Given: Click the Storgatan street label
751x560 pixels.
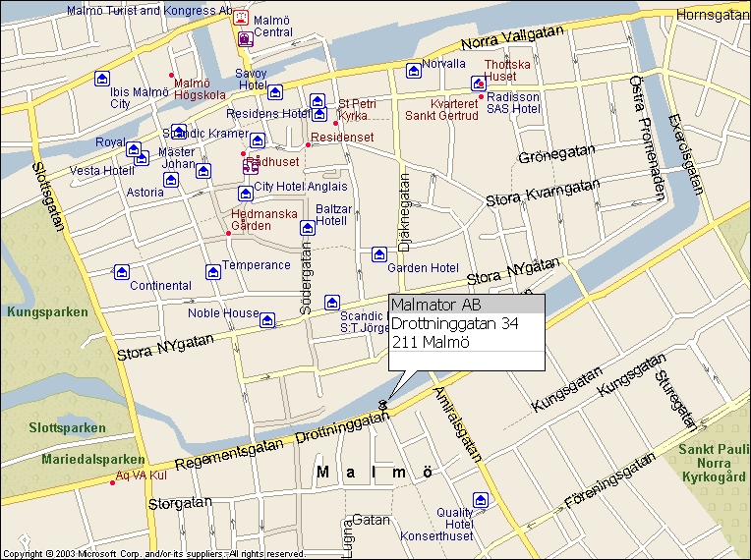Looking at the screenshot, I should (x=180, y=504).
